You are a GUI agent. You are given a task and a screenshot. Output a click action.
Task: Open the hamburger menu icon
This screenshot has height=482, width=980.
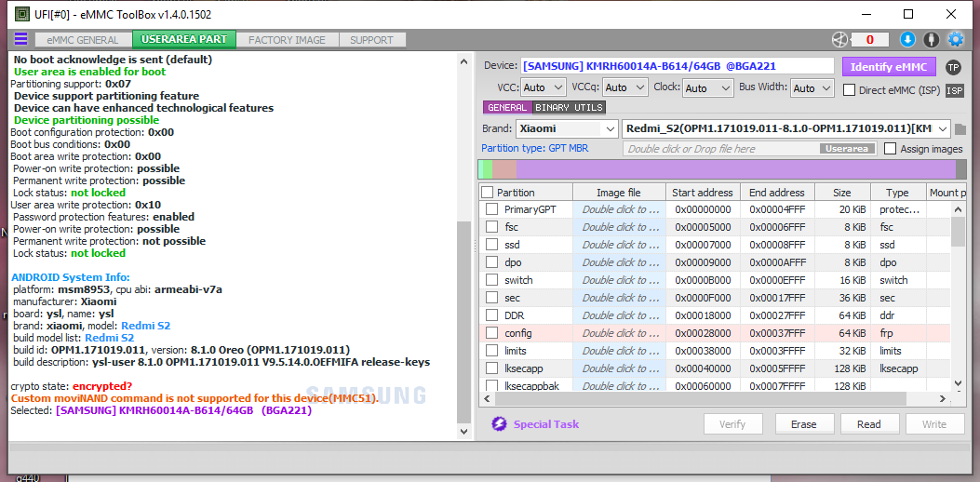point(20,39)
